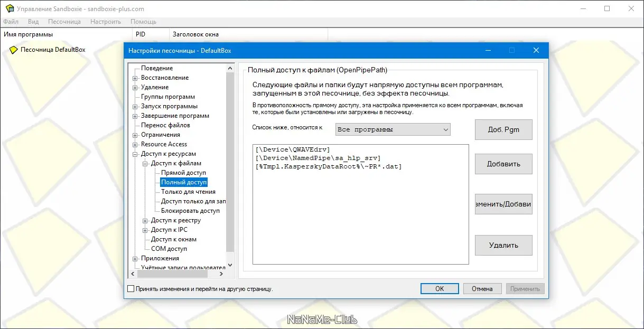644x329 pixels.
Task: Open the Помощь menu
Action: click(x=143, y=22)
